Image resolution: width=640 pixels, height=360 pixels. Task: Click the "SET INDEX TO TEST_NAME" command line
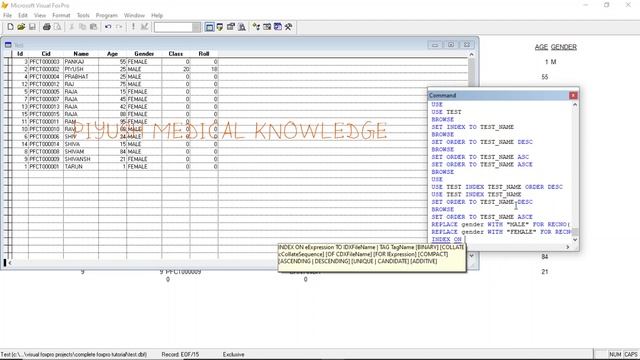(x=473, y=127)
